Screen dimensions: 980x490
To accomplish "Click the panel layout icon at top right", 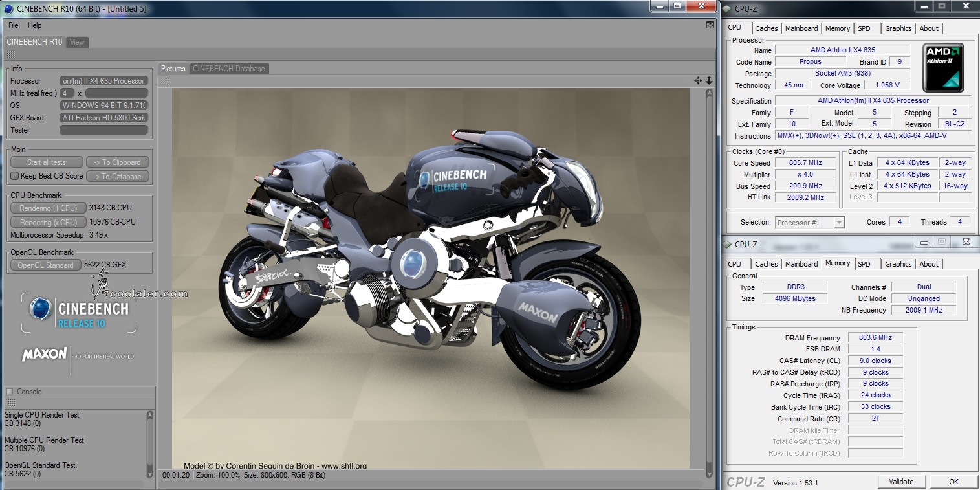I will (x=710, y=25).
